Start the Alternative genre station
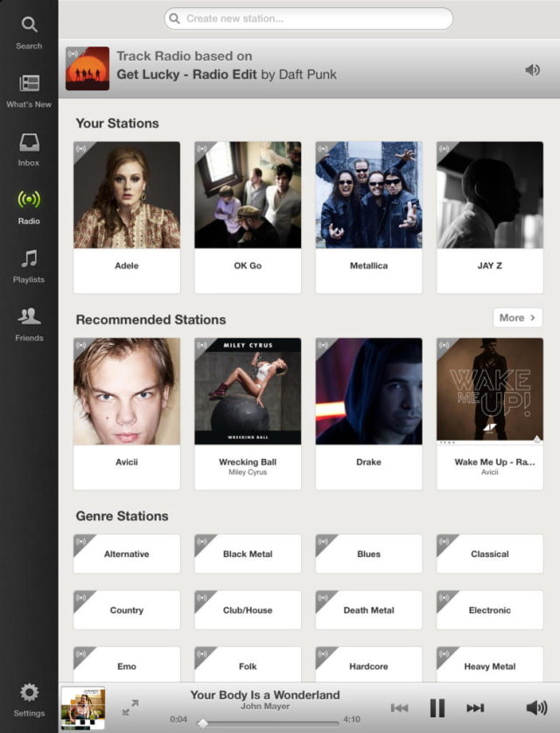Screen dimensions: 560x733 tap(127, 554)
